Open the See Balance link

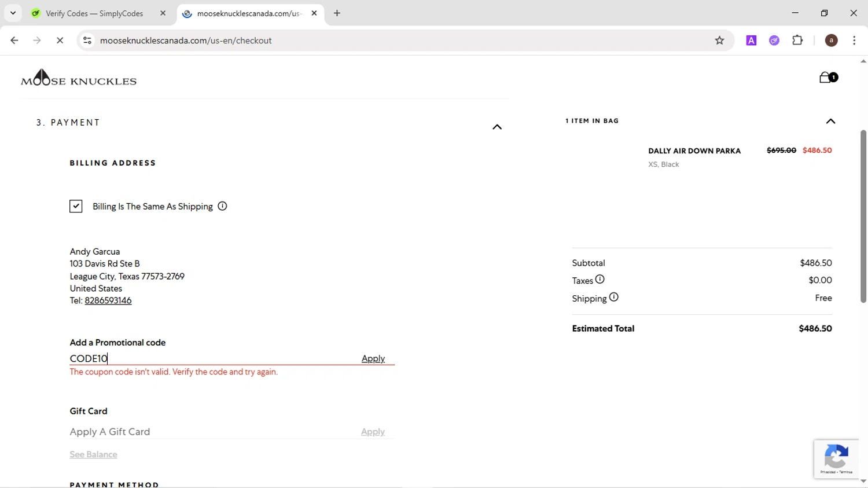click(93, 454)
